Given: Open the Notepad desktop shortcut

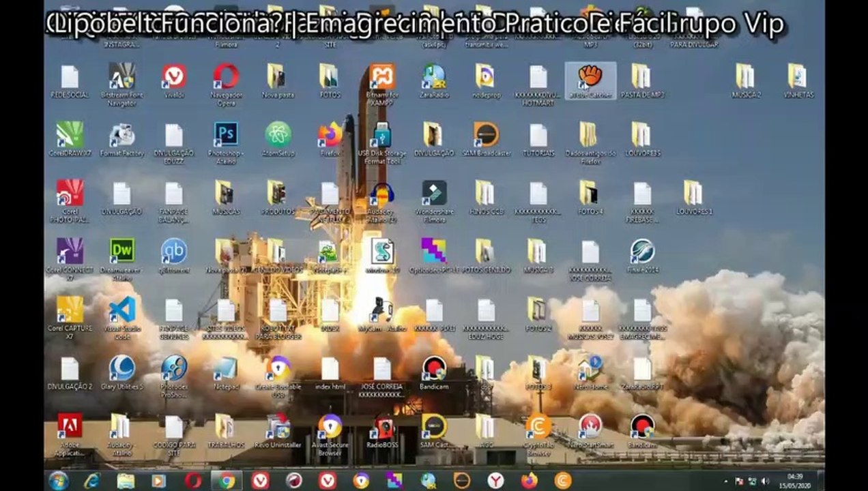Looking at the screenshot, I should pyautogui.click(x=226, y=372).
